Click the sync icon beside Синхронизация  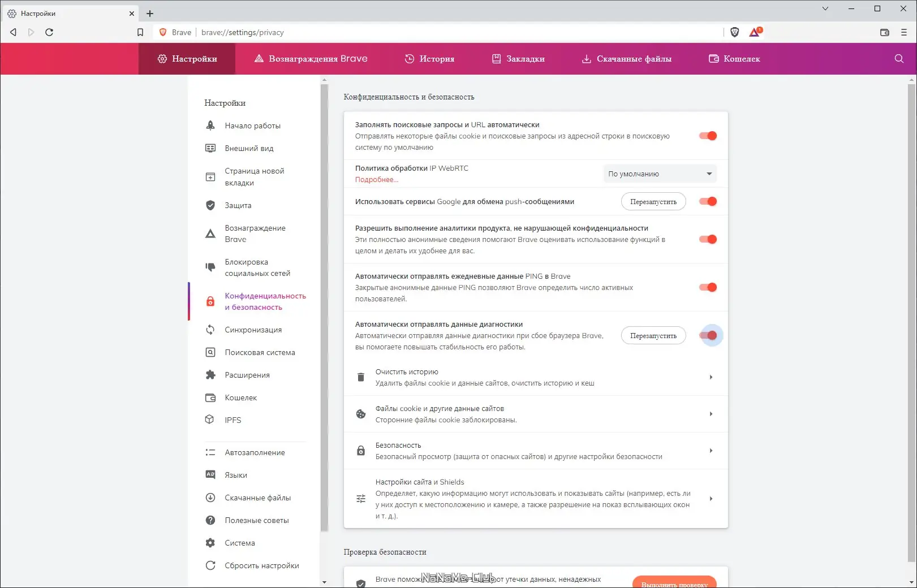point(210,330)
